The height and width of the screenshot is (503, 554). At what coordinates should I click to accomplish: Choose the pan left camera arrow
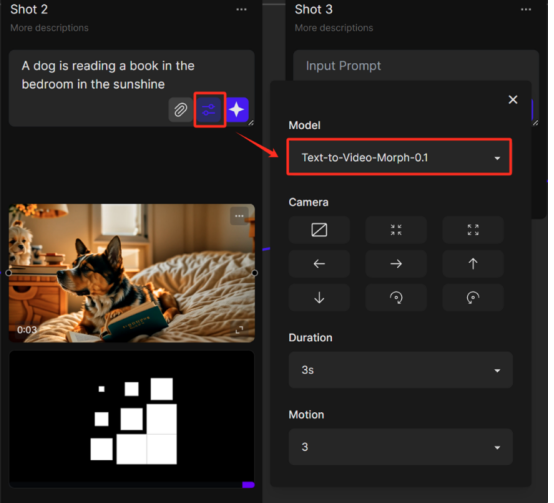[319, 264]
